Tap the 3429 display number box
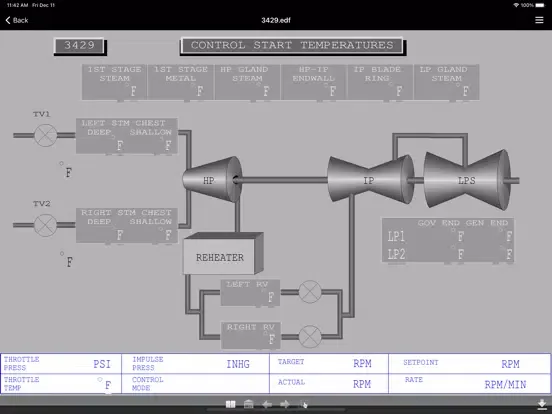552x414 pixels. pyautogui.click(x=80, y=46)
